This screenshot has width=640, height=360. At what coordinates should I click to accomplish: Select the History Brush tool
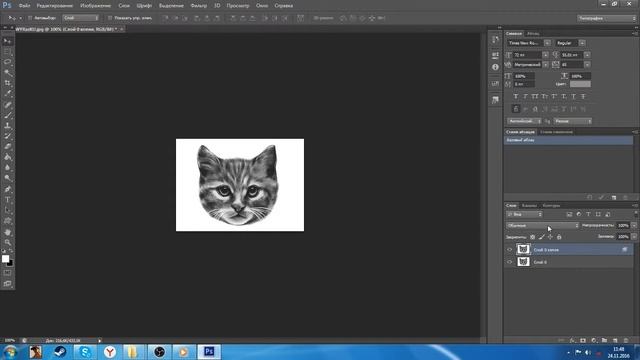coord(7,136)
